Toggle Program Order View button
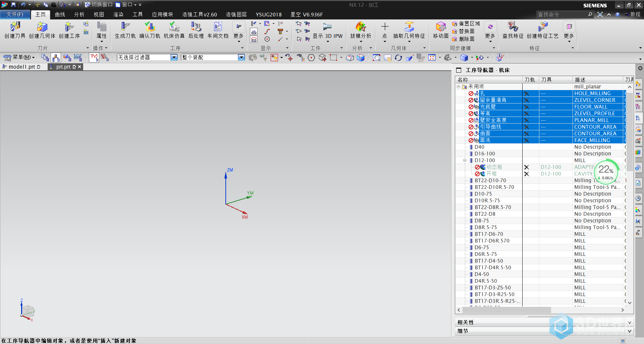Screen dimensions: 644x344 (45, 58)
